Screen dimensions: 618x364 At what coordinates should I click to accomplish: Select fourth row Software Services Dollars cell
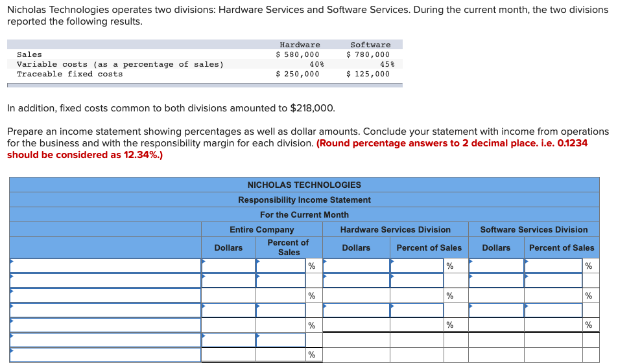[x=496, y=310]
